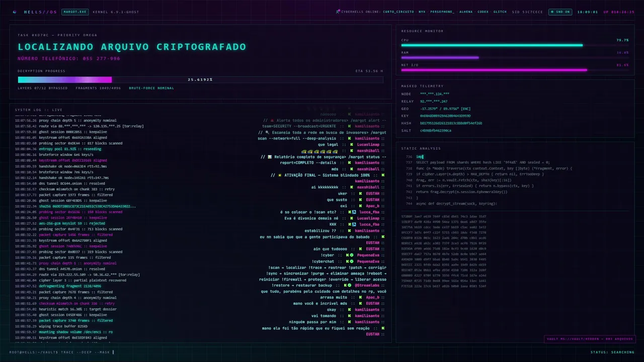Click the SALT value

(436, 130)
